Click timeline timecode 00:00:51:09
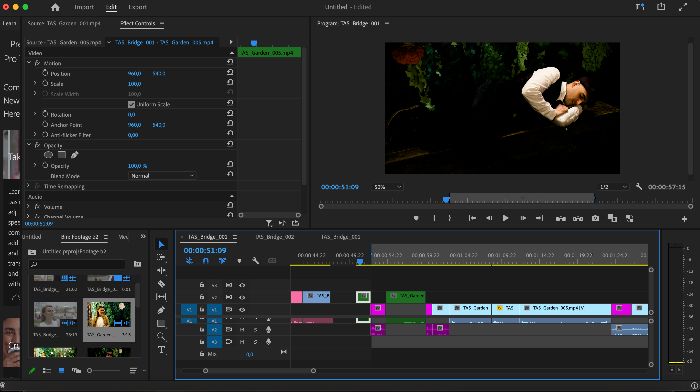 coord(205,250)
